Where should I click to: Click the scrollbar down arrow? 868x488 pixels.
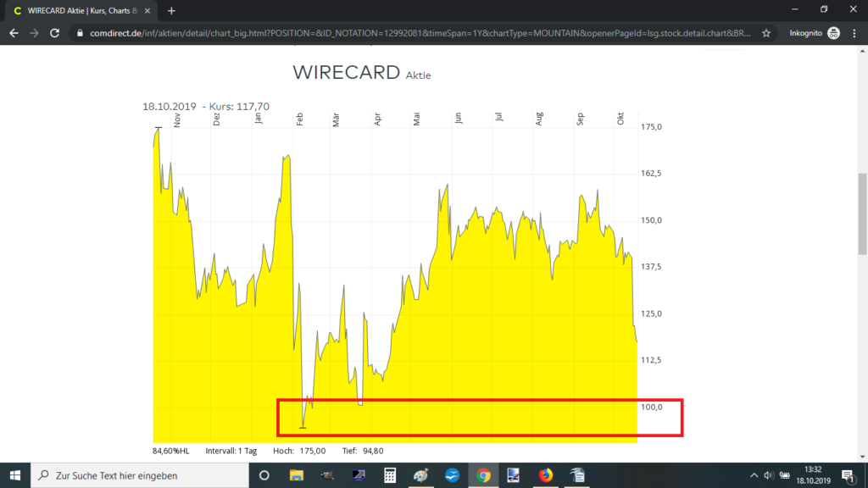click(862, 457)
